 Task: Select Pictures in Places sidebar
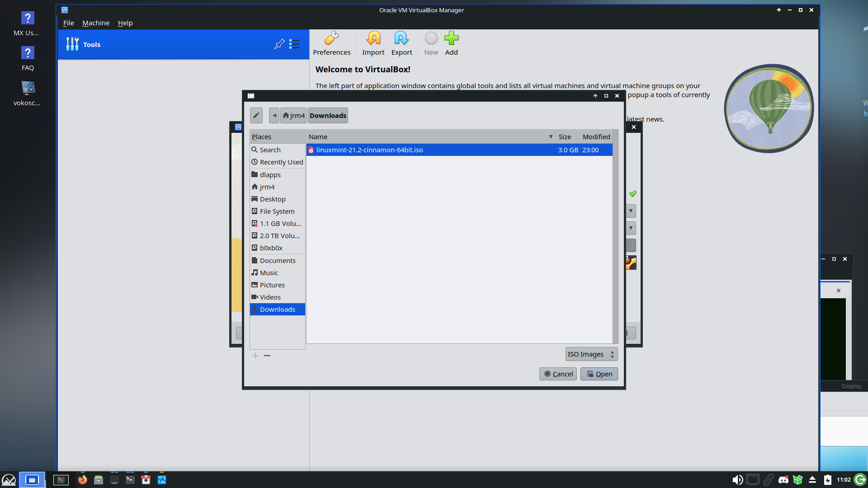[277, 285]
